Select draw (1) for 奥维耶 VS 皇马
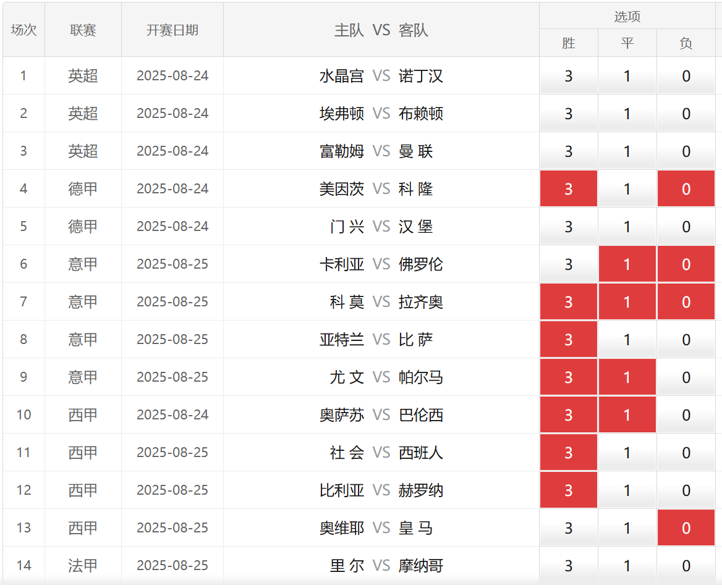 (x=627, y=528)
